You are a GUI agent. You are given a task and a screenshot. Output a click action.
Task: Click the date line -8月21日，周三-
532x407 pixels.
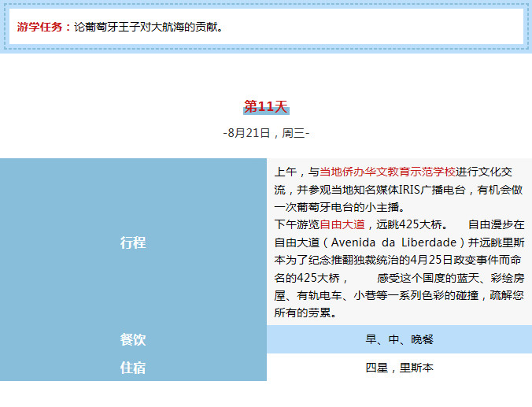(x=266, y=132)
